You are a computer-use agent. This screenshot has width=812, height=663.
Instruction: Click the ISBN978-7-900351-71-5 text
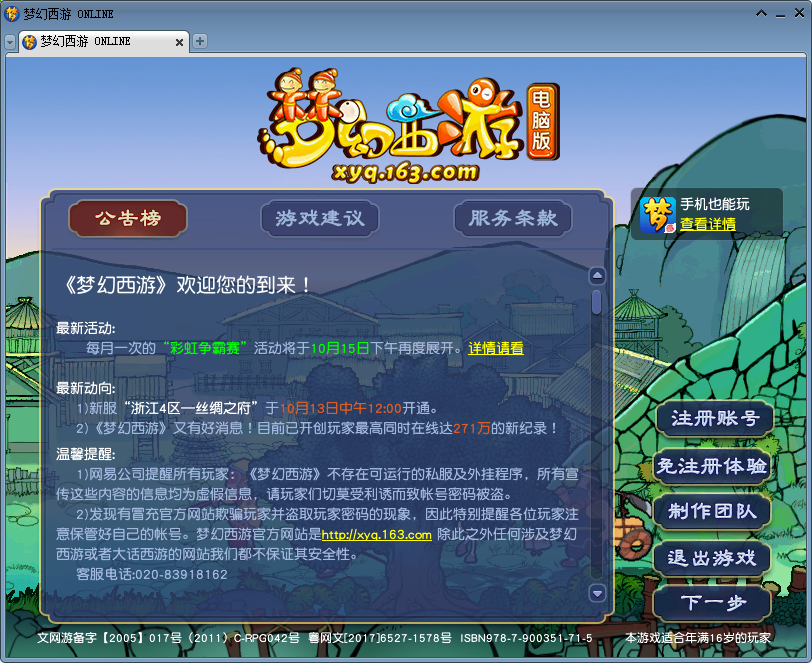pos(526,638)
